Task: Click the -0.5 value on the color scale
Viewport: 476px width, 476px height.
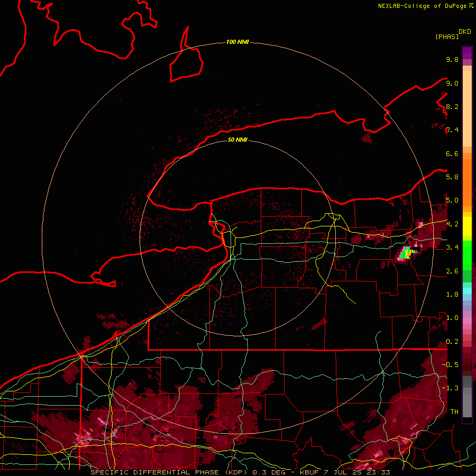Action: [451, 365]
